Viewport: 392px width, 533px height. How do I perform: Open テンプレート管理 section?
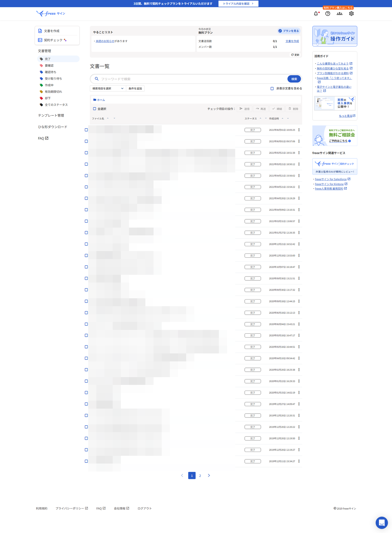click(x=51, y=115)
